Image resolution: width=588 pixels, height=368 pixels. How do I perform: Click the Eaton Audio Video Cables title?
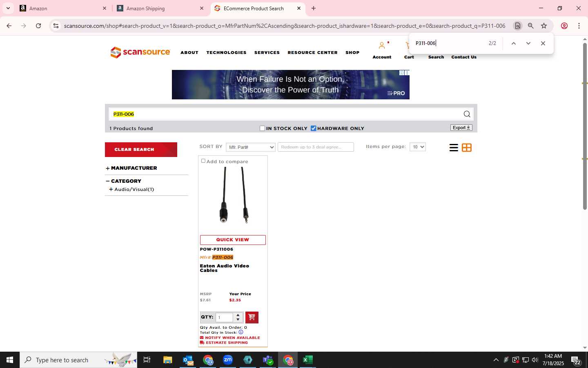coord(224,268)
